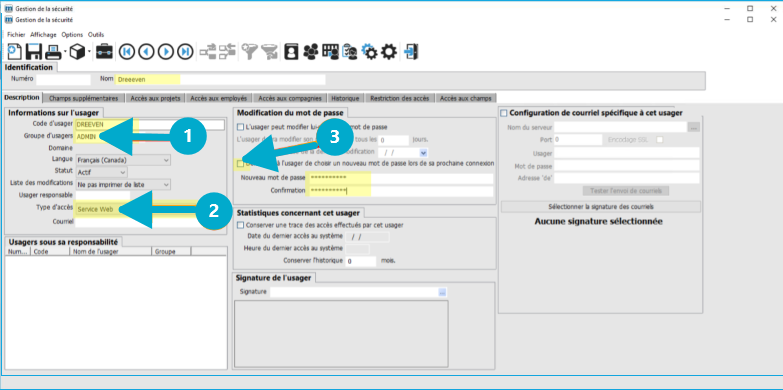The height and width of the screenshot is (390, 783).
Task: Open the user groups people icon
Action: [x=311, y=51]
